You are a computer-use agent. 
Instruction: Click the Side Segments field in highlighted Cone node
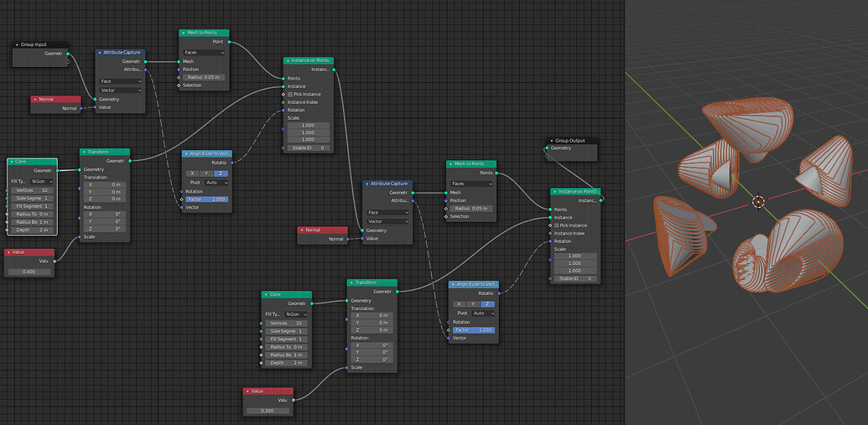click(33, 198)
